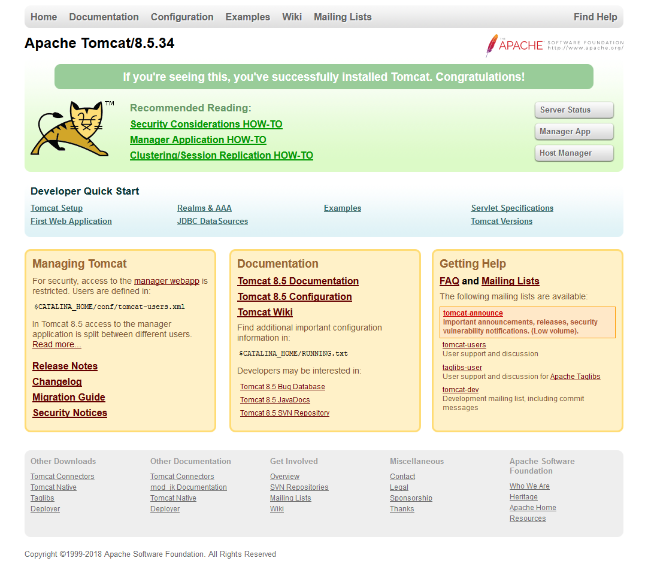Open Tomcat 8.5 Bug Database link
This screenshot has height=567, width=648.
coord(283,386)
